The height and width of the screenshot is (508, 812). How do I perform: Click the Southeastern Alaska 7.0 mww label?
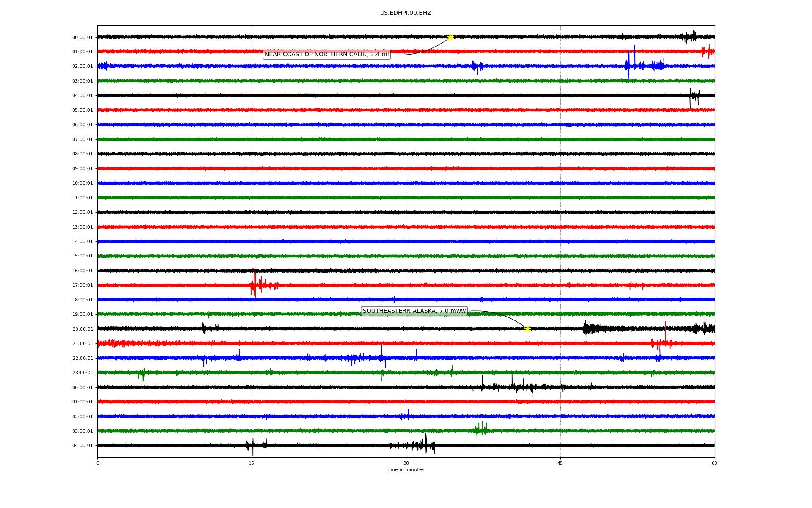(414, 311)
